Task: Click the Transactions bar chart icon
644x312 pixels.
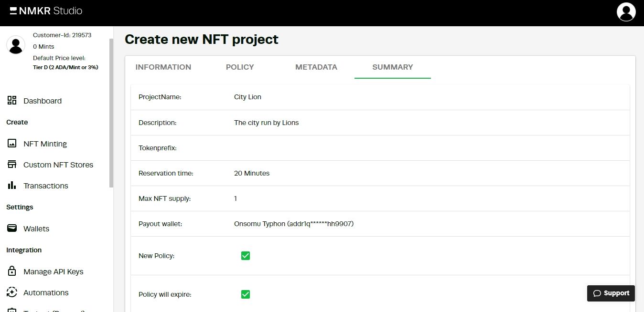Action: 12,186
